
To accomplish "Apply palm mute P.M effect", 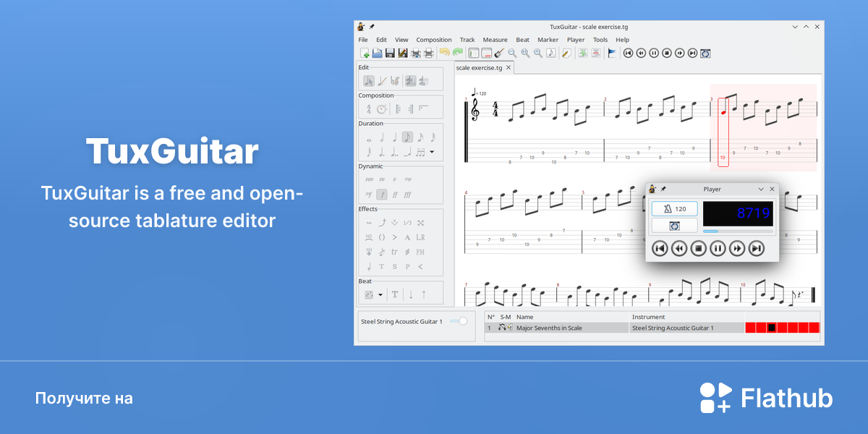I will click(420, 252).
